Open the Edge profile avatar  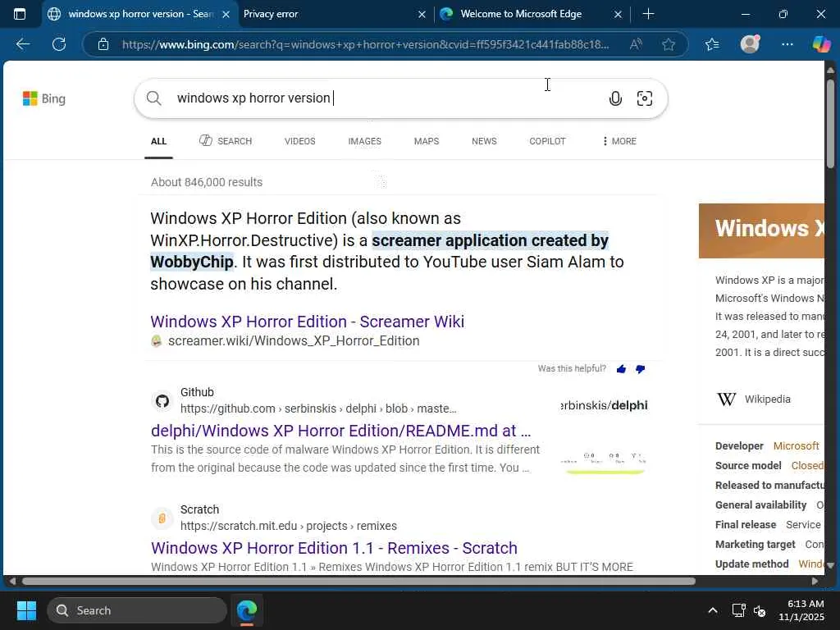[750, 44]
